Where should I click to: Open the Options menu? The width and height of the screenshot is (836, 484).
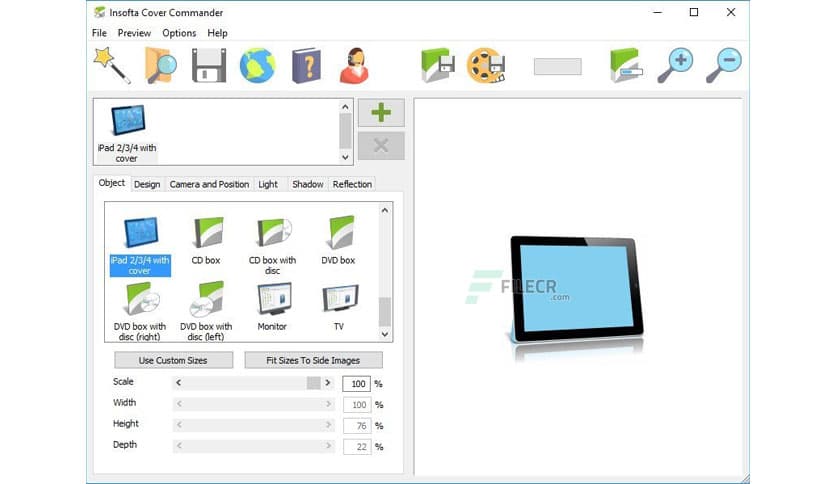click(x=179, y=33)
